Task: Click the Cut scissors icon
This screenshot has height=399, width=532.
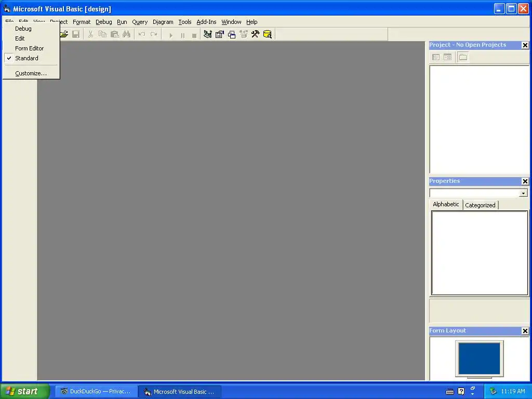Action: point(90,34)
